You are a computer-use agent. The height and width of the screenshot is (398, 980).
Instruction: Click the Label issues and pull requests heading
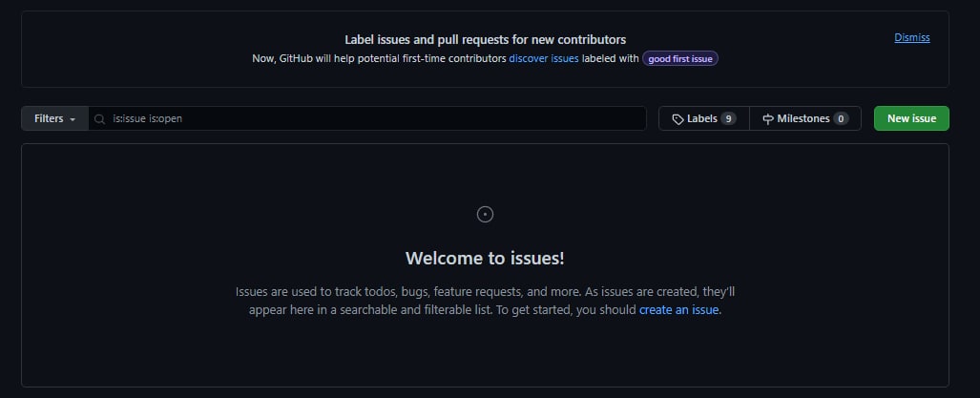(485, 39)
